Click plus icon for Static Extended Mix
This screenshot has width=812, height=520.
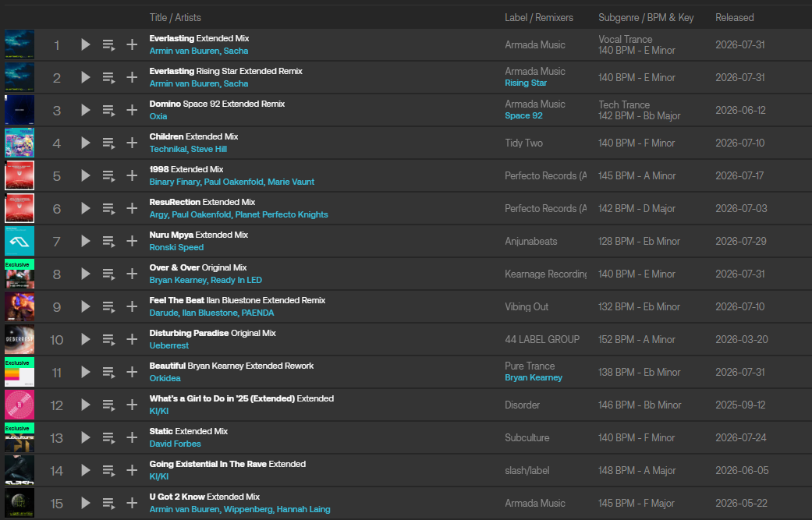click(x=132, y=437)
